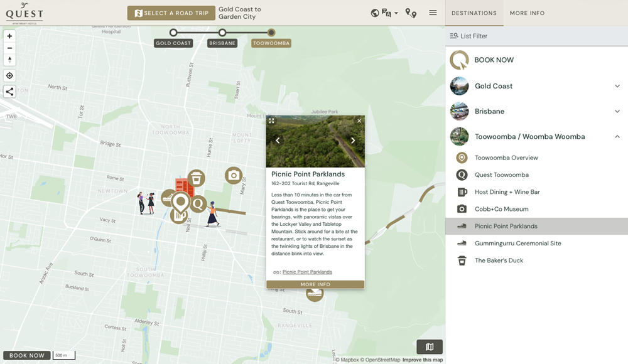Click Improve this map link

point(423,360)
